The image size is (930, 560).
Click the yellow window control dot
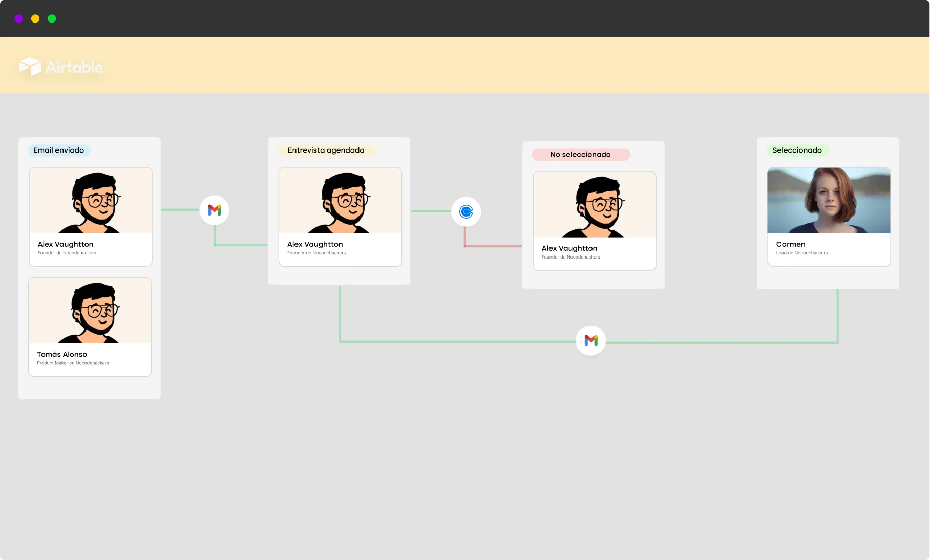point(35,19)
